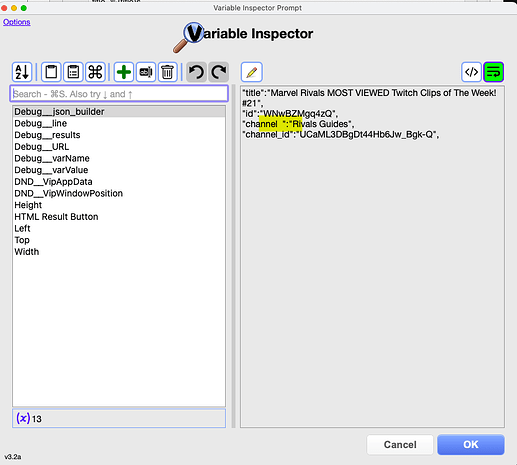
Task: Open the Options link
Action: tap(17, 22)
